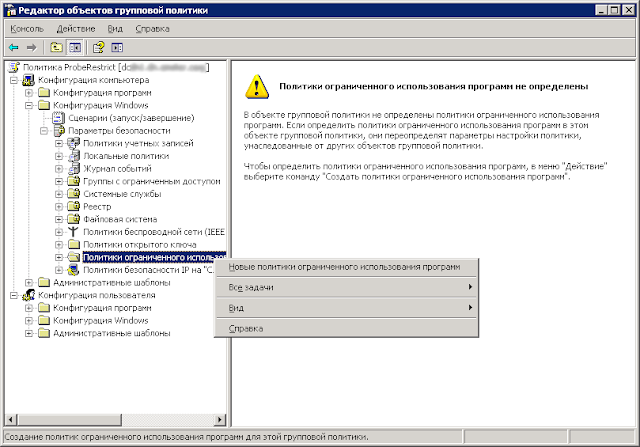Image resolution: width=640 pixels, height=447 pixels.
Task: Go up one level with folder icon
Action: 56,48
